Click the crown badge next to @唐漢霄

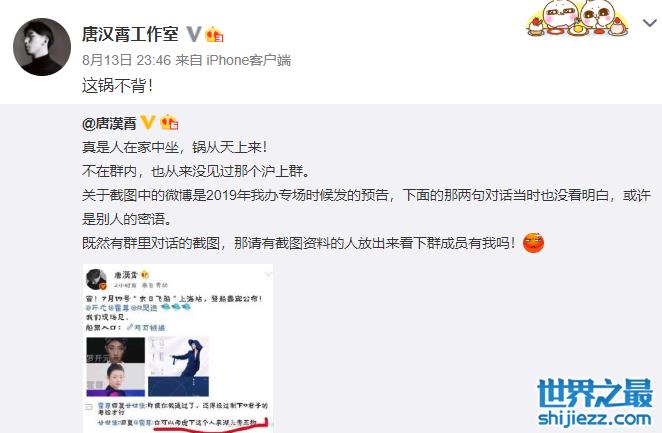coord(169,122)
